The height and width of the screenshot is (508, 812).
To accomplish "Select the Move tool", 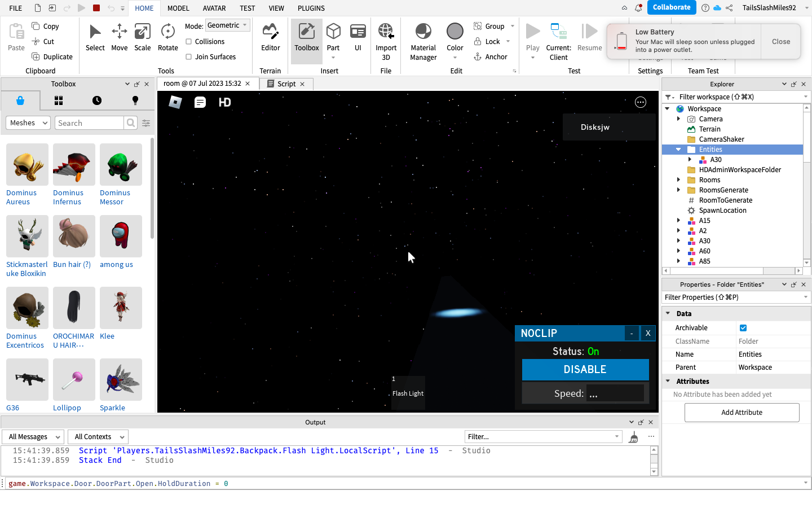I will [119, 37].
